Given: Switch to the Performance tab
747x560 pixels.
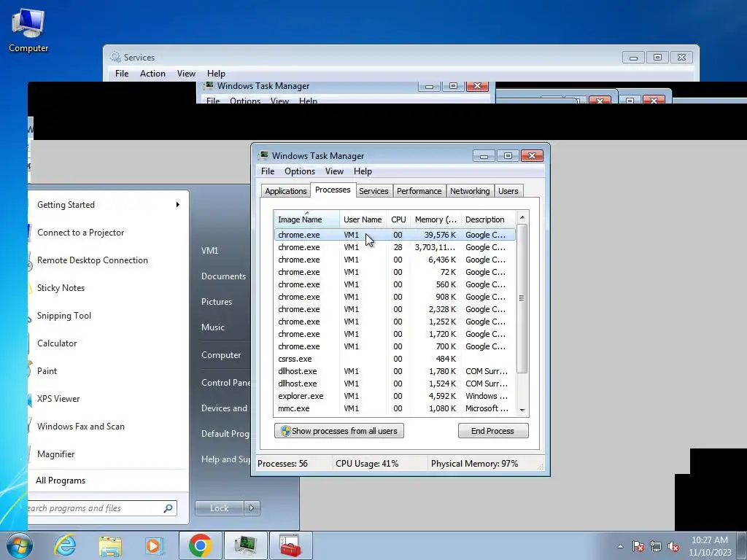Looking at the screenshot, I should click(x=419, y=191).
